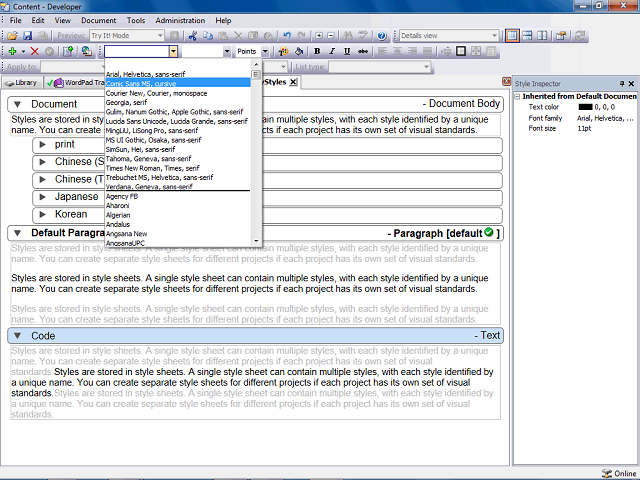Choose Comic Sans MS, cursive font

click(x=178, y=84)
